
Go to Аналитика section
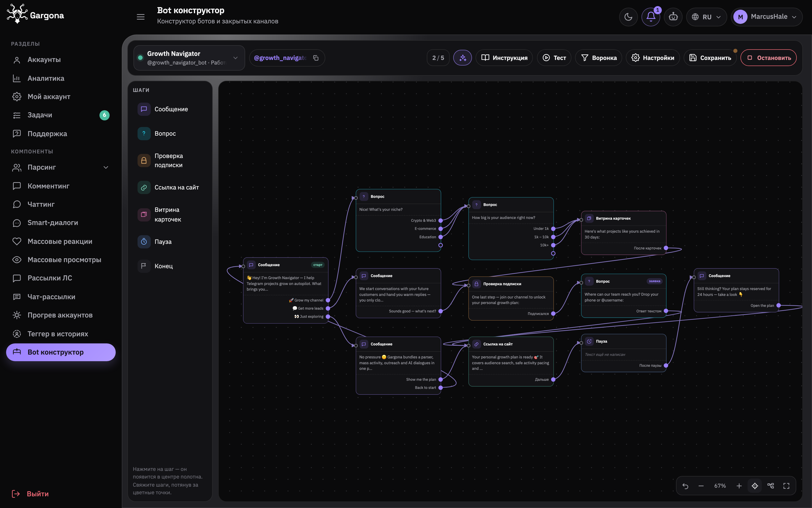61,78
